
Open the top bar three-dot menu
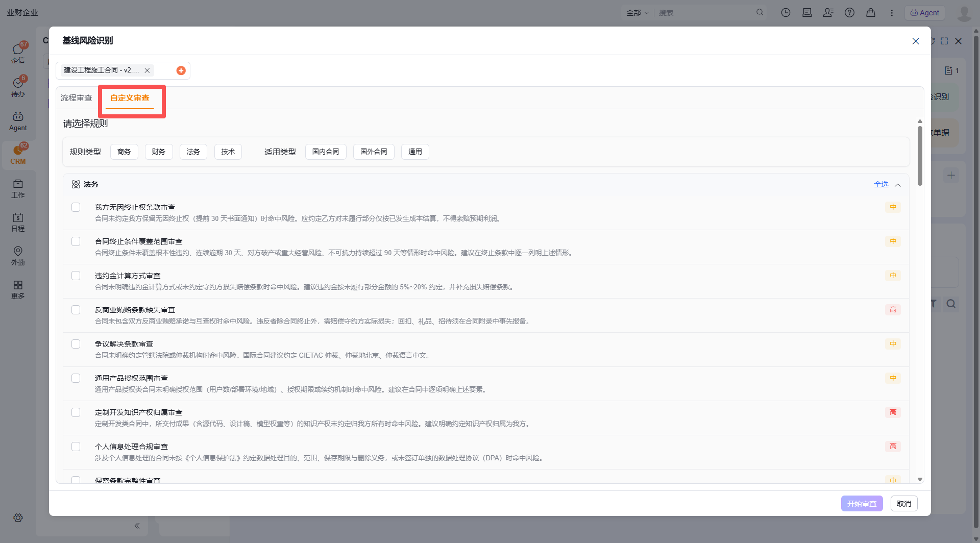point(892,13)
